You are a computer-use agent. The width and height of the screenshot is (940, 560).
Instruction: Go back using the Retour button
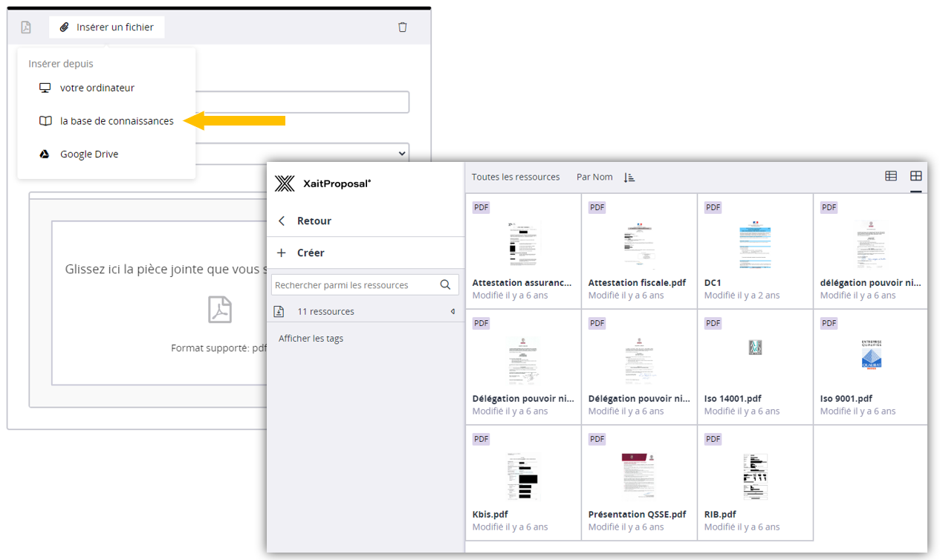314,221
